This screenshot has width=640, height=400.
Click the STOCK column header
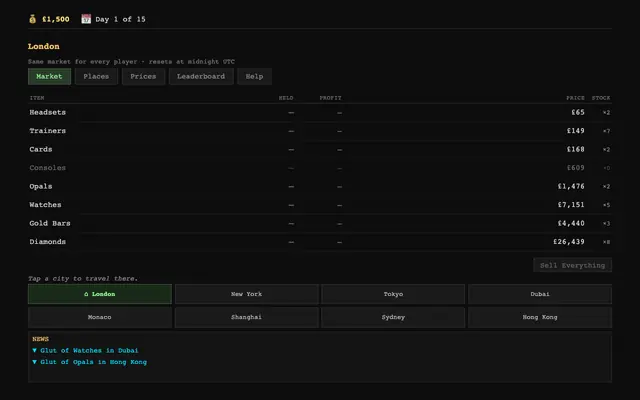click(x=601, y=98)
